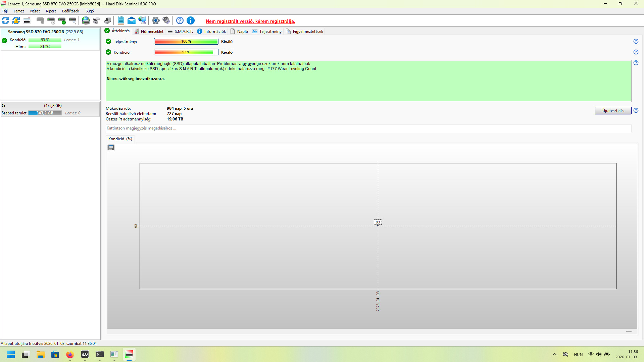Click the refresh-with-warning toolbar icon
This screenshot has height=362, width=644.
coord(16,20)
